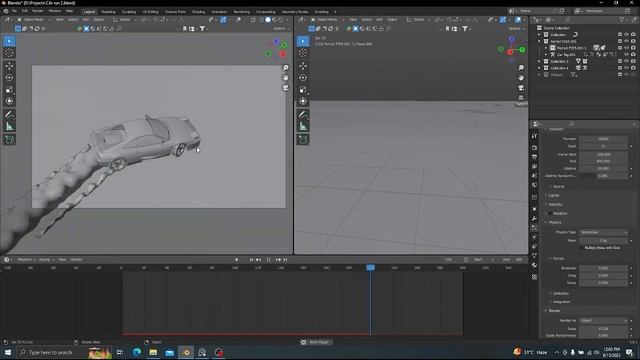Jump to the start frame

pos(251,260)
